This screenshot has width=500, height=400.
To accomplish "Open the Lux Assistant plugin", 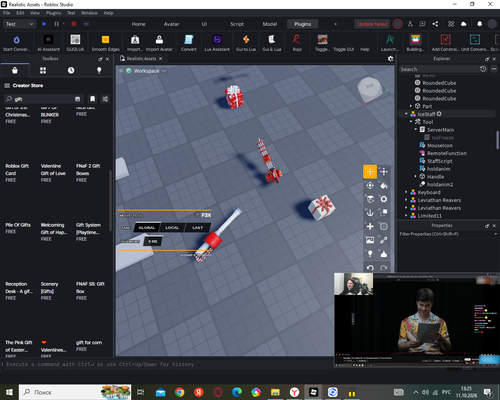I will click(217, 43).
